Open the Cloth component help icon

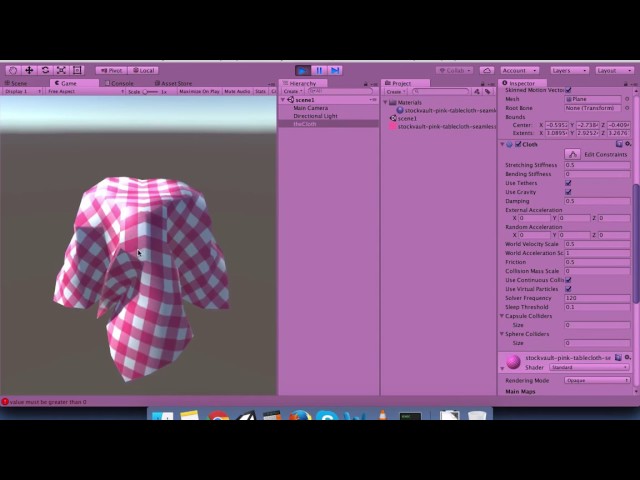[619, 144]
